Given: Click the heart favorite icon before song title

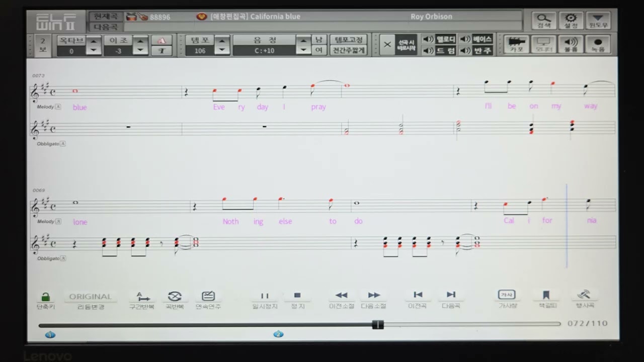Looking at the screenshot, I should 202,17.
